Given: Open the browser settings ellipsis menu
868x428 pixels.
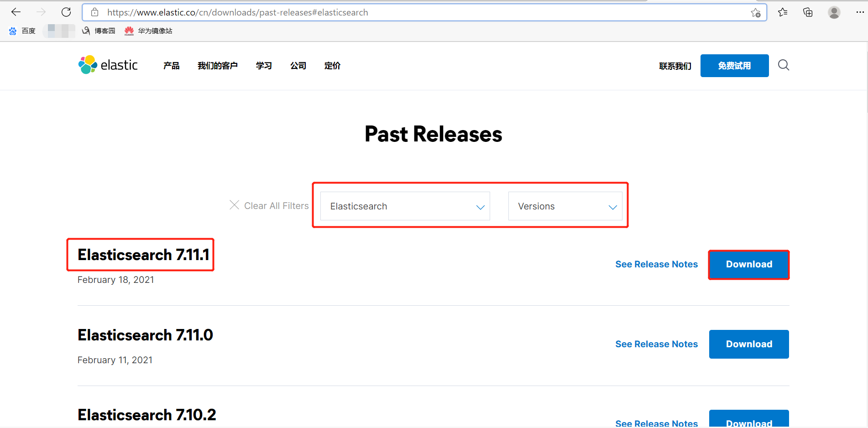Looking at the screenshot, I should (860, 12).
